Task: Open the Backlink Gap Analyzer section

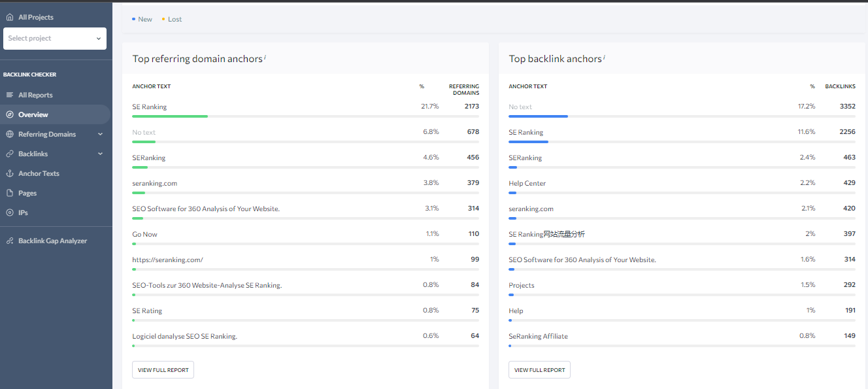Action: [52, 241]
